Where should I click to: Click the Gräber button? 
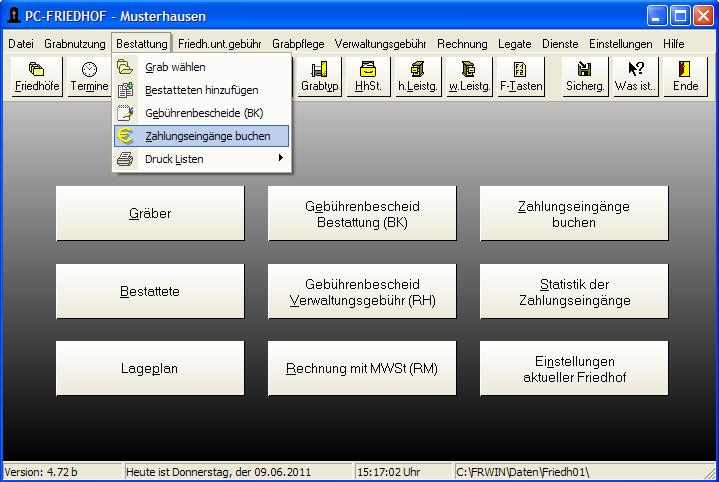click(150, 213)
